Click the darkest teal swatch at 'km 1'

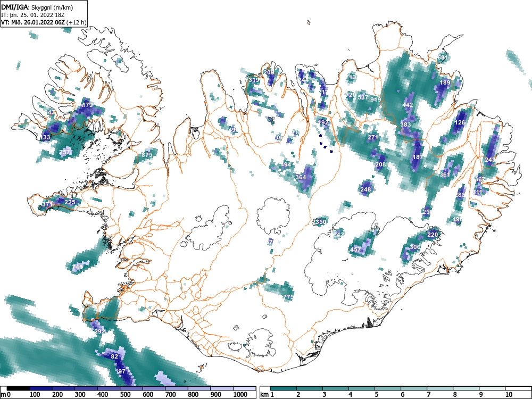(284, 388)
